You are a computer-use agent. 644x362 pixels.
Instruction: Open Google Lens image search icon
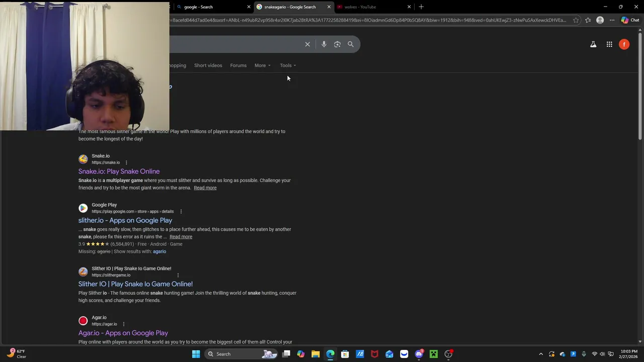pos(337,44)
